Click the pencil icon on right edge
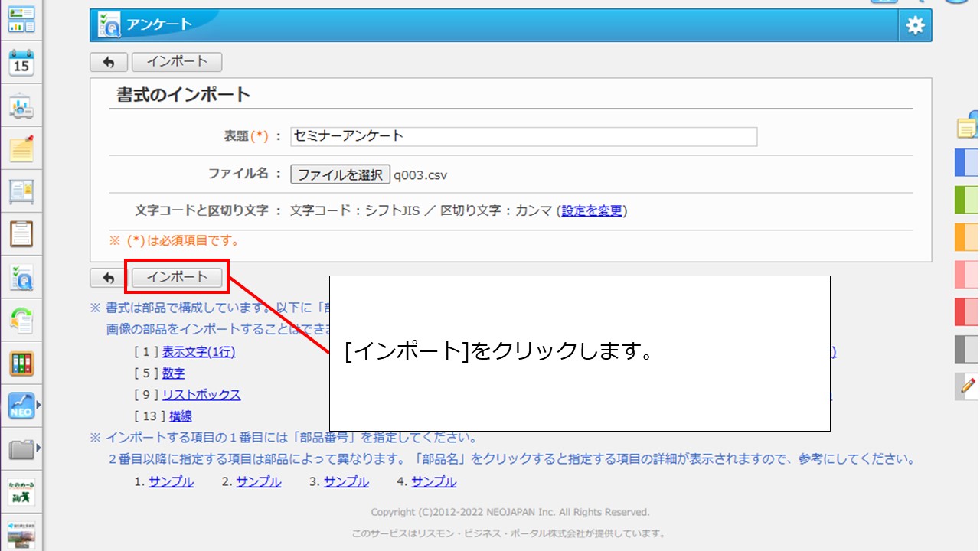980x551 pixels. tap(967, 386)
